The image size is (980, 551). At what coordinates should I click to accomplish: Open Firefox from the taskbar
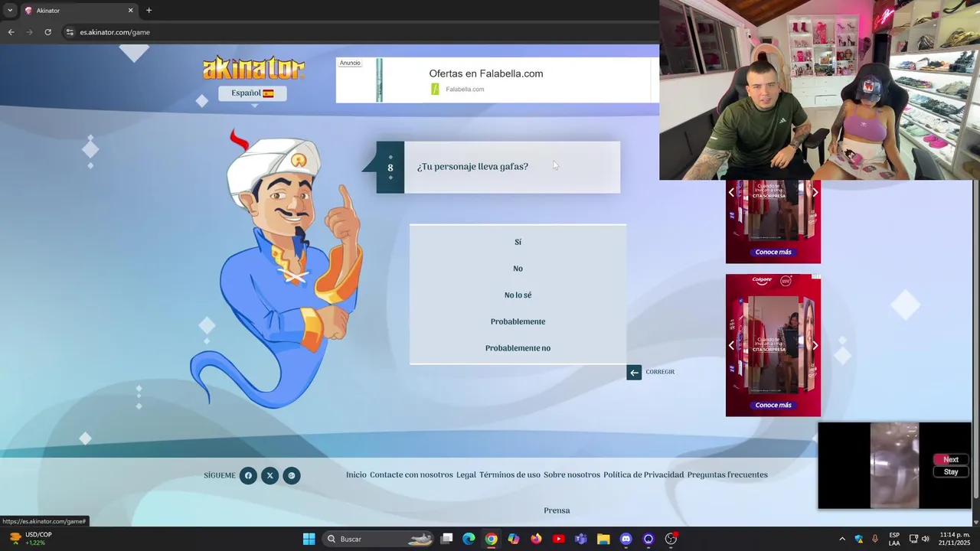[536, 539]
